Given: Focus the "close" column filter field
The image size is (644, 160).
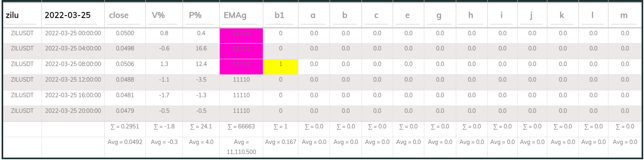Looking at the screenshot, I should (x=125, y=16).
